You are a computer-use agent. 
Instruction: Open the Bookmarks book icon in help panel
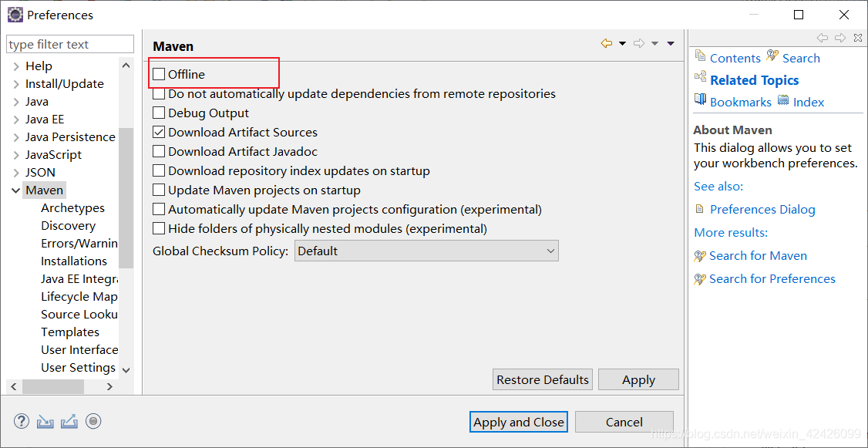(x=702, y=101)
